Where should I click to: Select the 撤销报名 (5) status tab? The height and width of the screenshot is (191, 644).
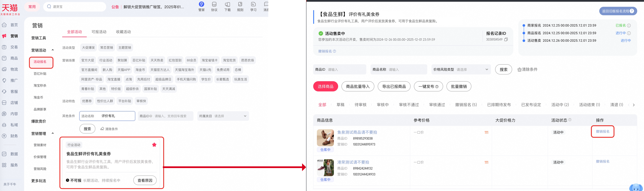(466, 105)
